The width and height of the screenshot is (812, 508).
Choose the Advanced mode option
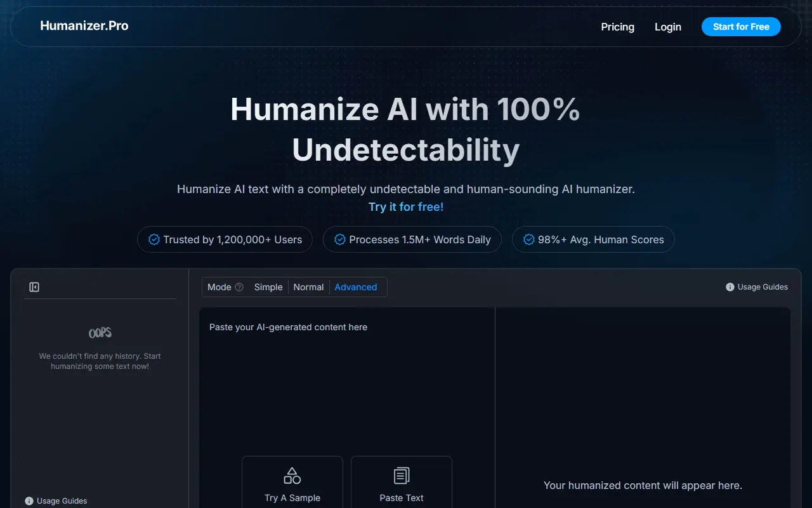pyautogui.click(x=355, y=287)
